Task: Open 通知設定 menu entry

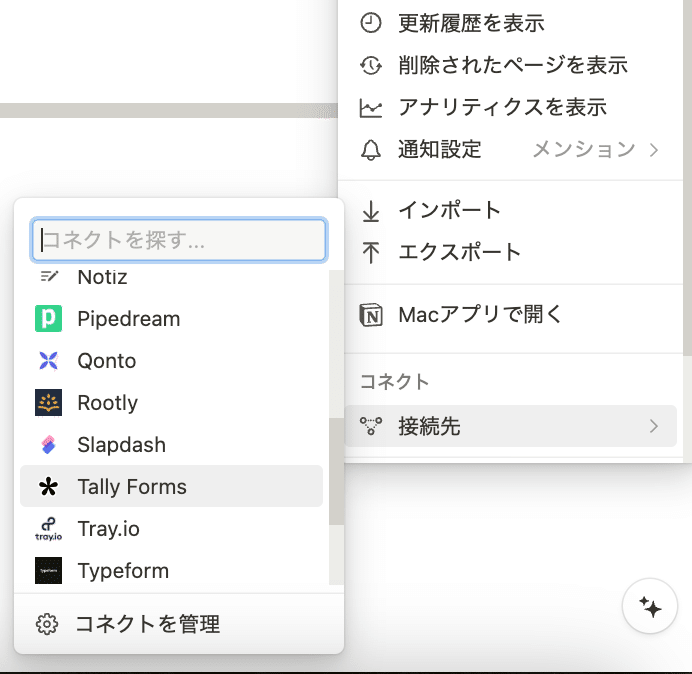Action: (x=510, y=150)
